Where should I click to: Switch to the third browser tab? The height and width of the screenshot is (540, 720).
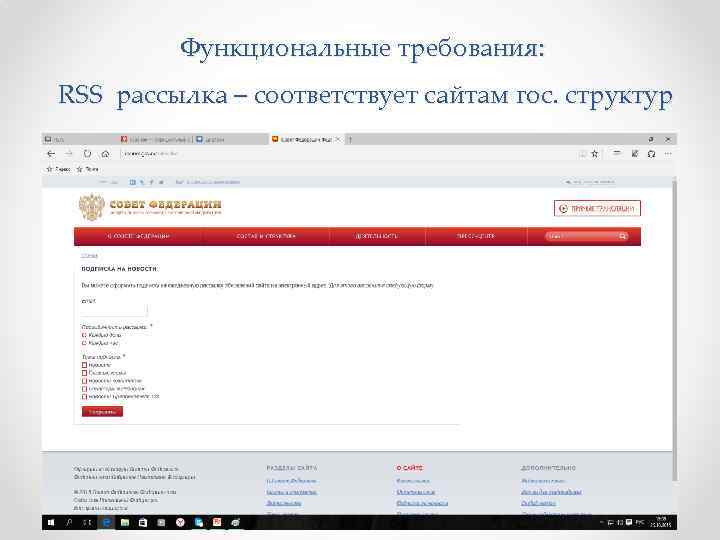click(x=231, y=139)
